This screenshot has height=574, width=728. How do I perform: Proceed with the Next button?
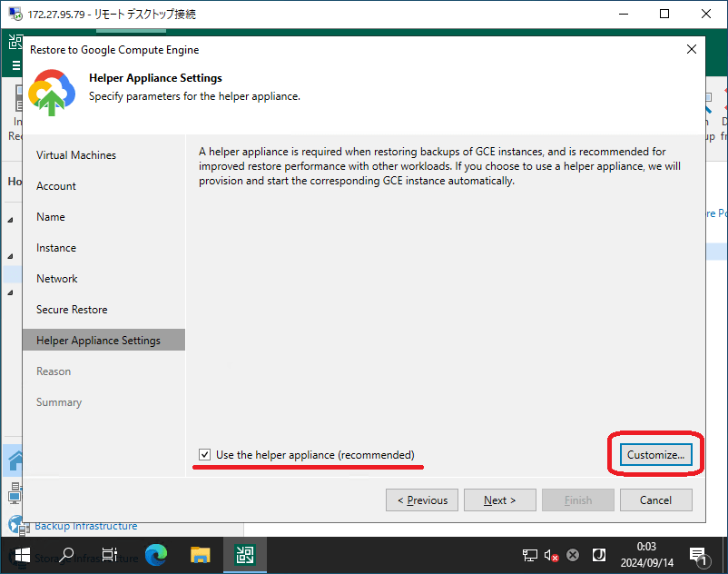(x=499, y=500)
